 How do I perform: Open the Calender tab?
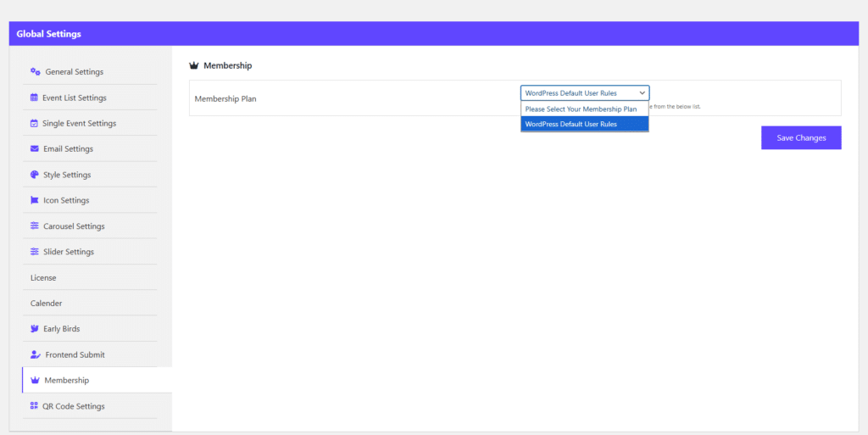point(90,303)
